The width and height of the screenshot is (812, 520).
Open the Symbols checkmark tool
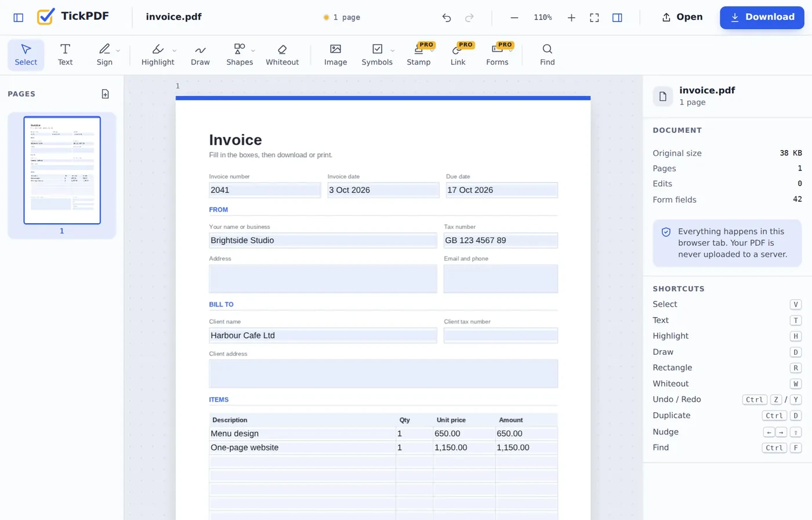[377, 55]
